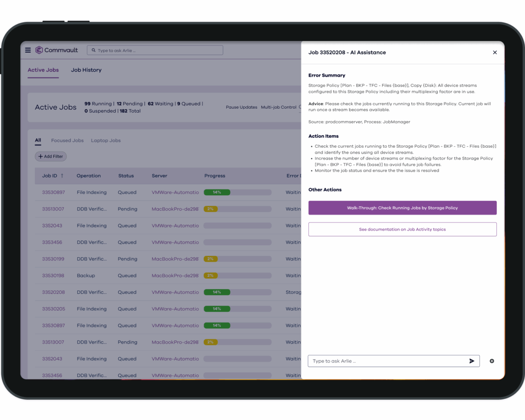The height and width of the screenshot is (420, 525).
Task: Click the plus icon beside chat input
Action: coord(492,361)
